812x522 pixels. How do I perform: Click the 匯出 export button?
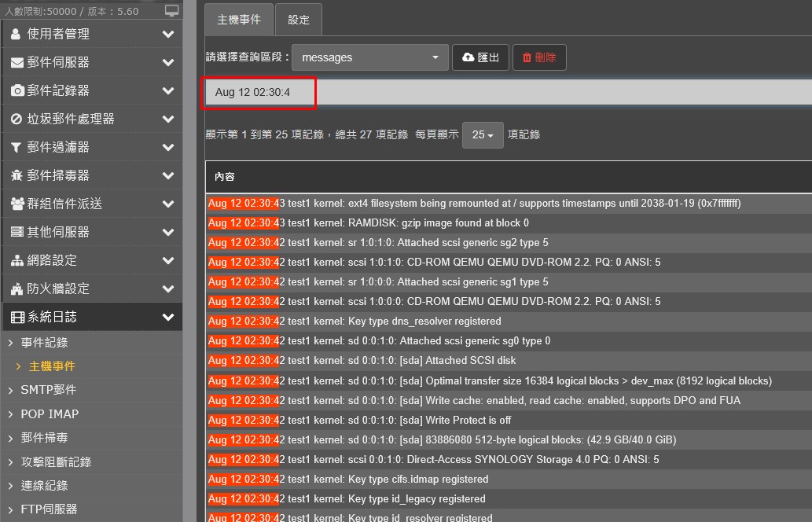pos(480,57)
